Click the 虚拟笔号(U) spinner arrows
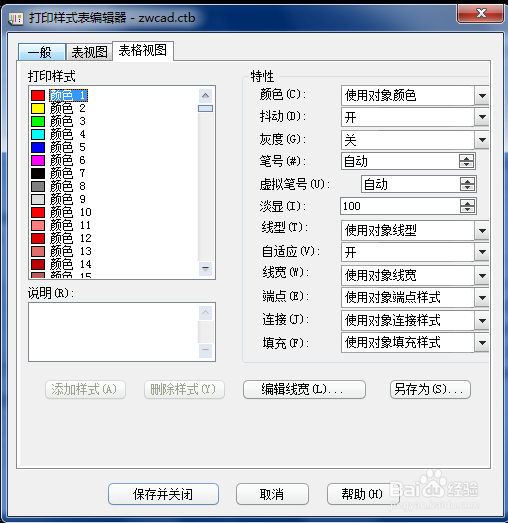508x523 pixels. pos(467,184)
